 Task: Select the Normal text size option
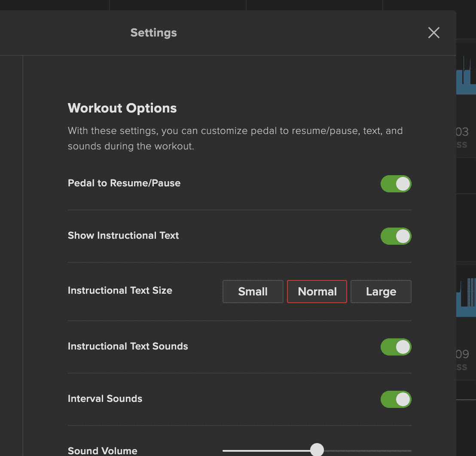click(x=317, y=292)
